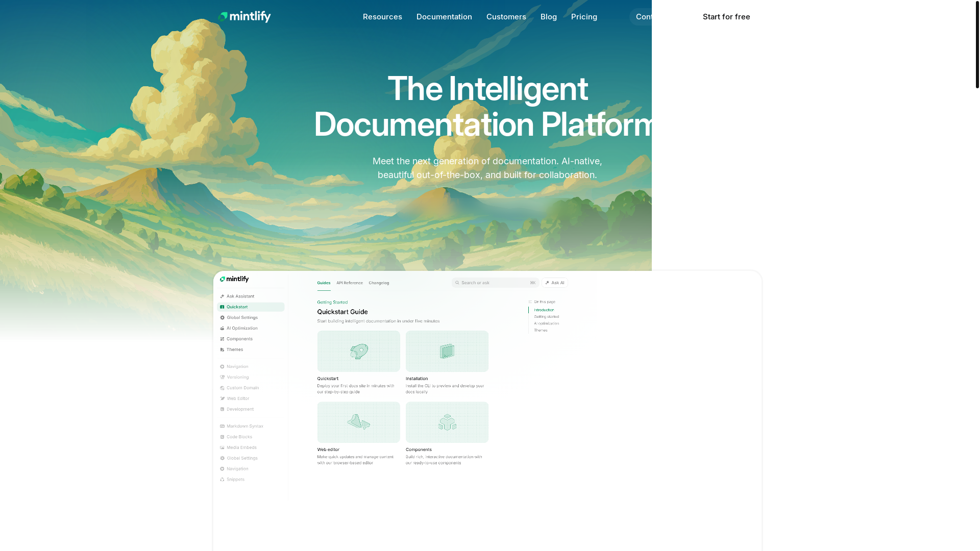Click the compass icon for Navigation above Snippets
The height and width of the screenshot is (551, 980).
[x=222, y=469]
